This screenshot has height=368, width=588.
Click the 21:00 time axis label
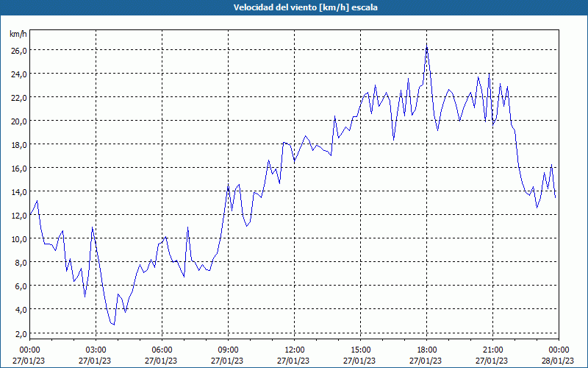tap(492, 350)
